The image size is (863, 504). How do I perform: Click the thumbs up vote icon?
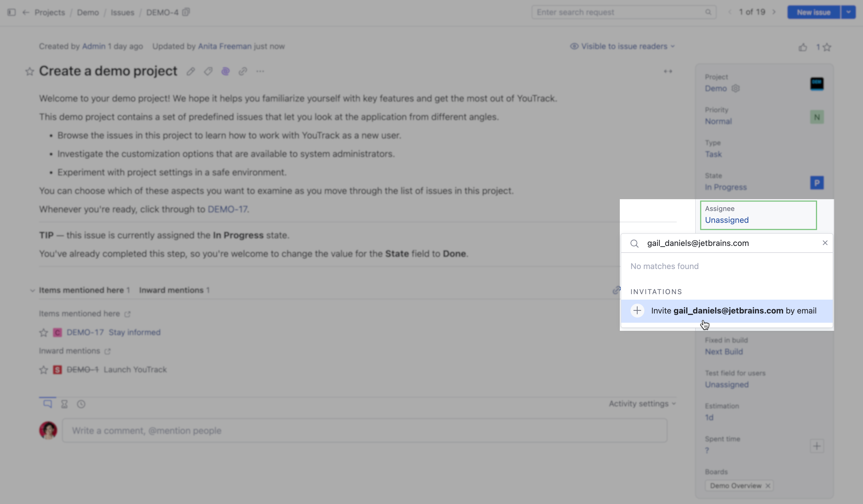[803, 48]
